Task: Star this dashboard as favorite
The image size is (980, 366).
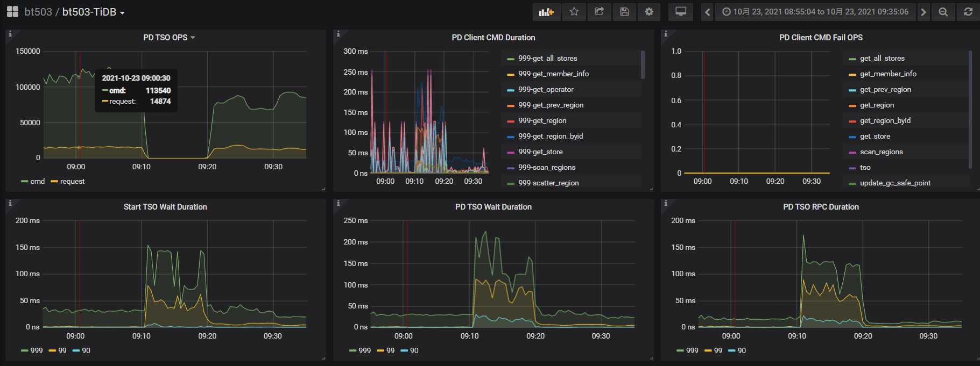Action: 574,12
